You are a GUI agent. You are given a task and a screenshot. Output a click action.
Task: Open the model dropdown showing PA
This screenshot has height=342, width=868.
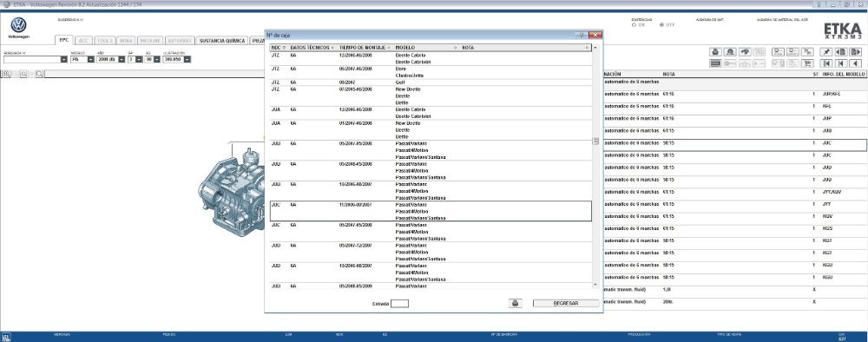click(82, 59)
